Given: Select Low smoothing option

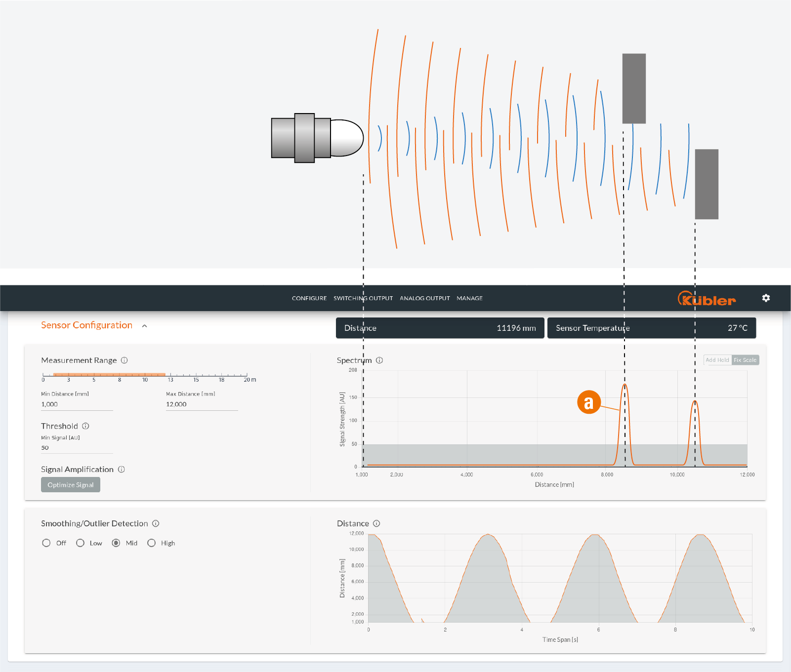Looking at the screenshot, I should pos(80,543).
